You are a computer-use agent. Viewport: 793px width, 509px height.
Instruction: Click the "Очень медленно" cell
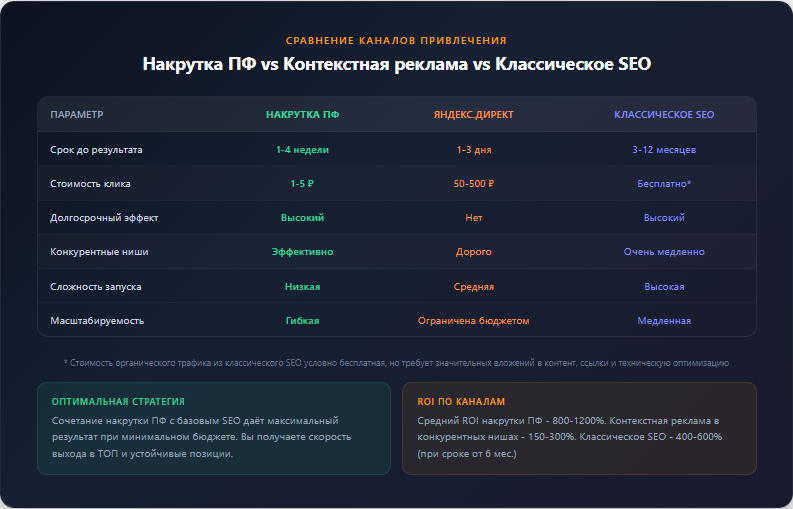pyautogui.click(x=664, y=252)
